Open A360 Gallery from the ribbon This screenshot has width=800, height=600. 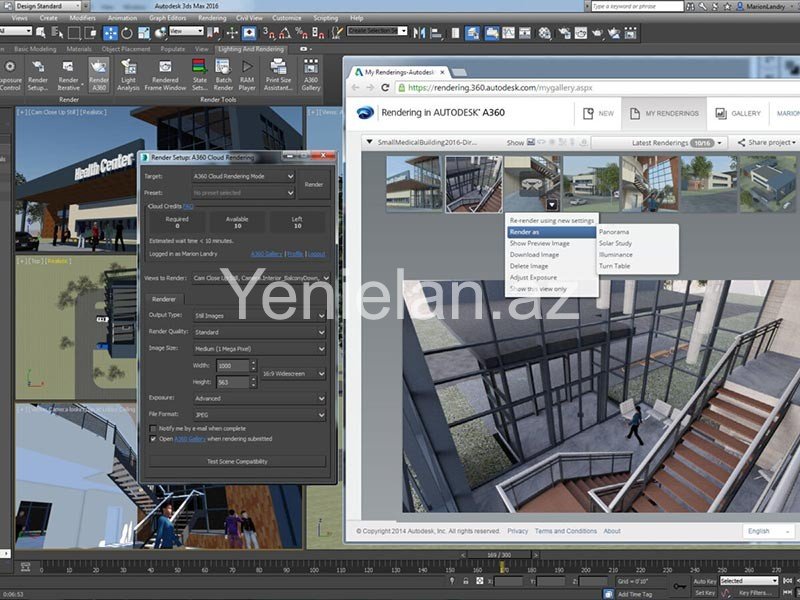(311, 74)
